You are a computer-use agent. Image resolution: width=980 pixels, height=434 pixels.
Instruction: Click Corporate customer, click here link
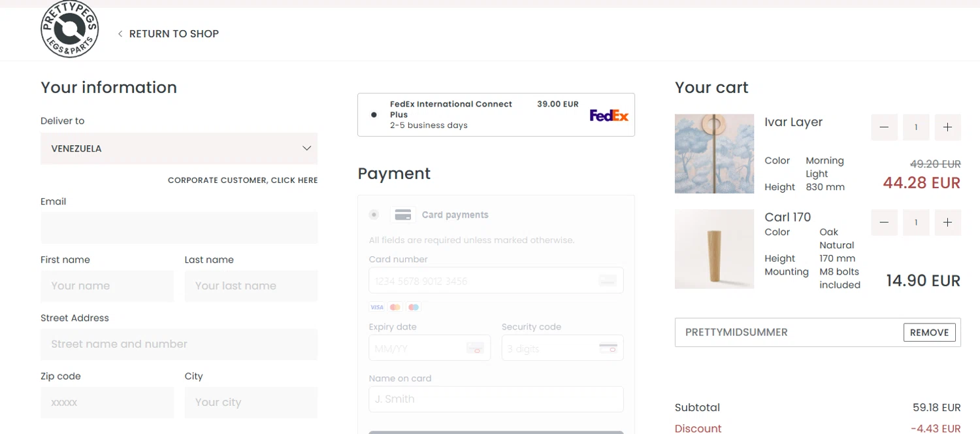tap(243, 180)
